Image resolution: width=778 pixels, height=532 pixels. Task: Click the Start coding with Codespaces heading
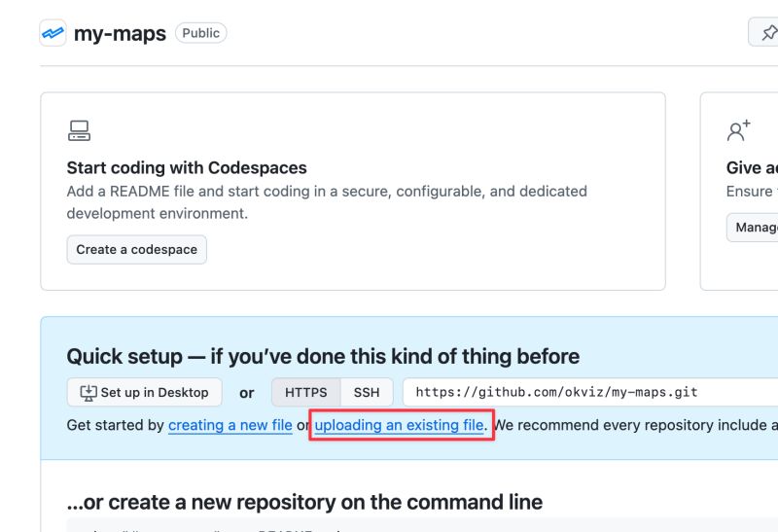click(187, 167)
